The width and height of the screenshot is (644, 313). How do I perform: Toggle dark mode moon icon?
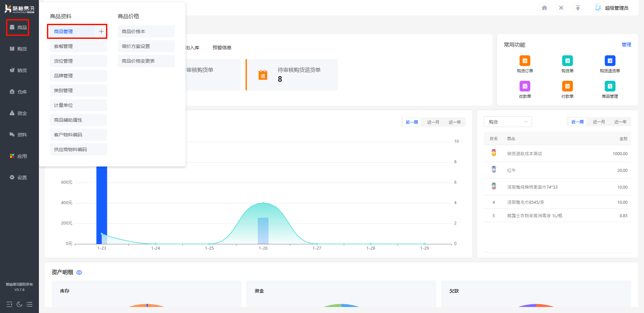click(x=19, y=304)
